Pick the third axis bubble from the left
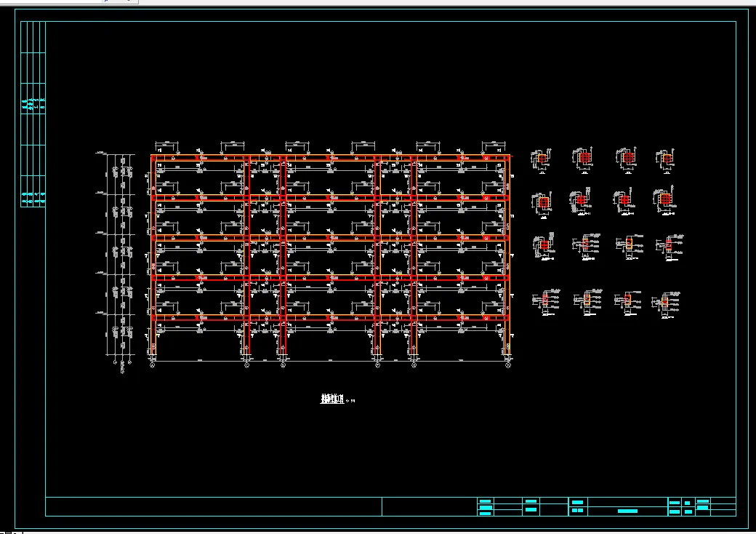756x534 pixels. pyautogui.click(x=283, y=366)
